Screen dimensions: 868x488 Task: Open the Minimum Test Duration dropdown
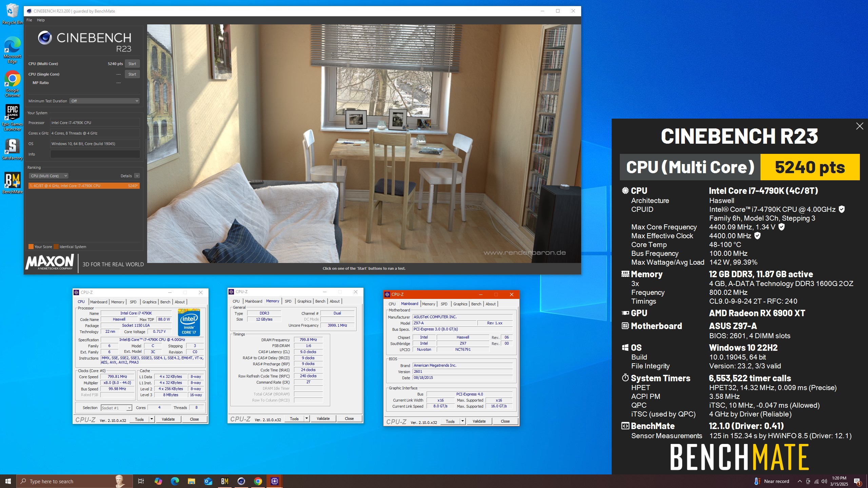(104, 101)
